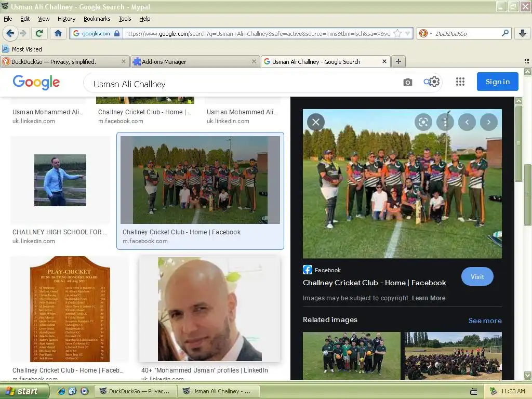
Task: Open the preview's three-dot options menu
Action: coord(445,122)
